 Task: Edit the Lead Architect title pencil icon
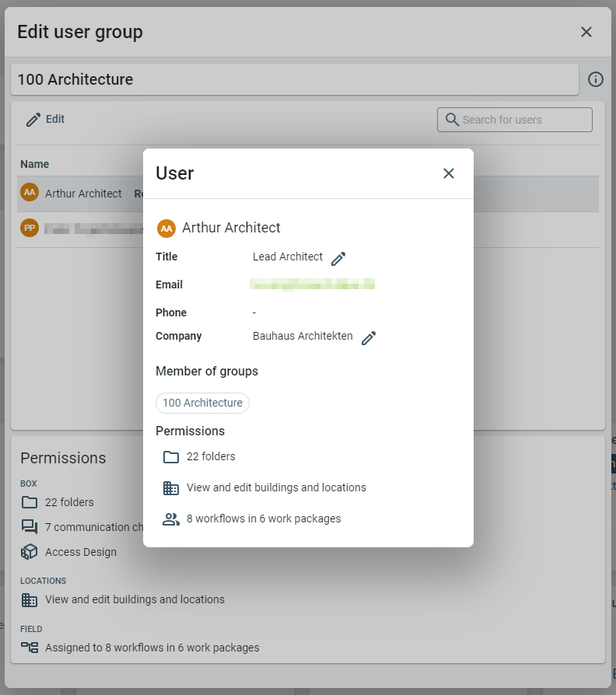(x=338, y=259)
